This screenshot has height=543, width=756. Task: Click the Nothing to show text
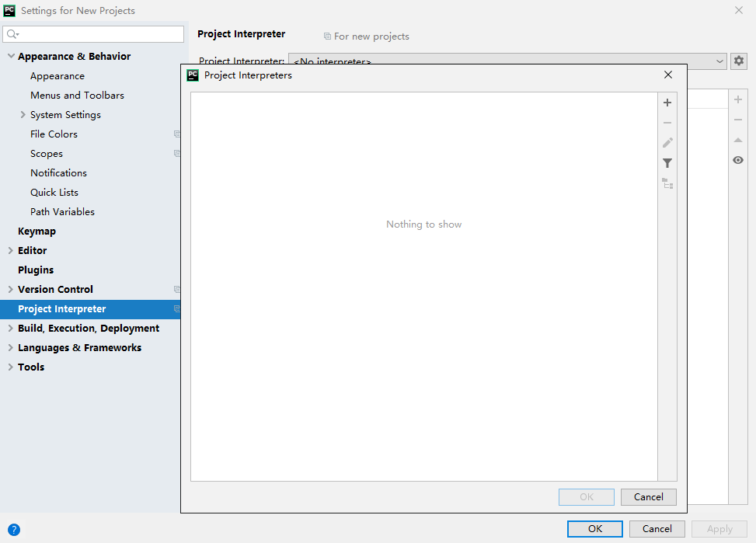coord(423,225)
